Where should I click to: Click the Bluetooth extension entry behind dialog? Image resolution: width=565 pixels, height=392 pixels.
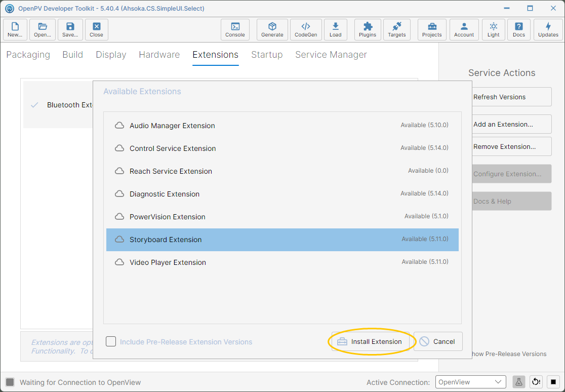(58, 105)
